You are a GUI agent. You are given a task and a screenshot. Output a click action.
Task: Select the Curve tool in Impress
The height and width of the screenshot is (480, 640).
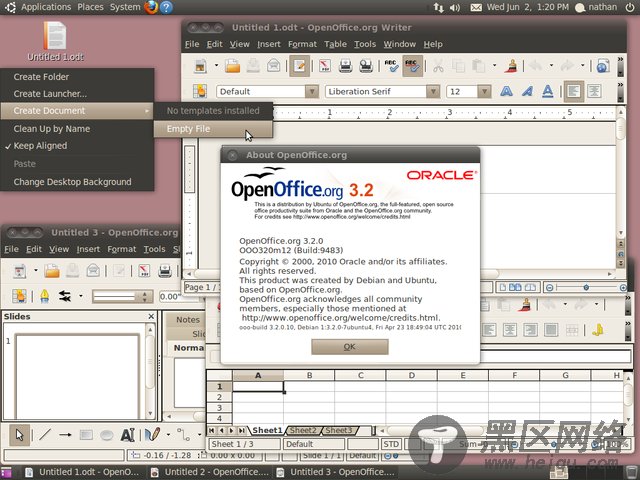click(153, 435)
